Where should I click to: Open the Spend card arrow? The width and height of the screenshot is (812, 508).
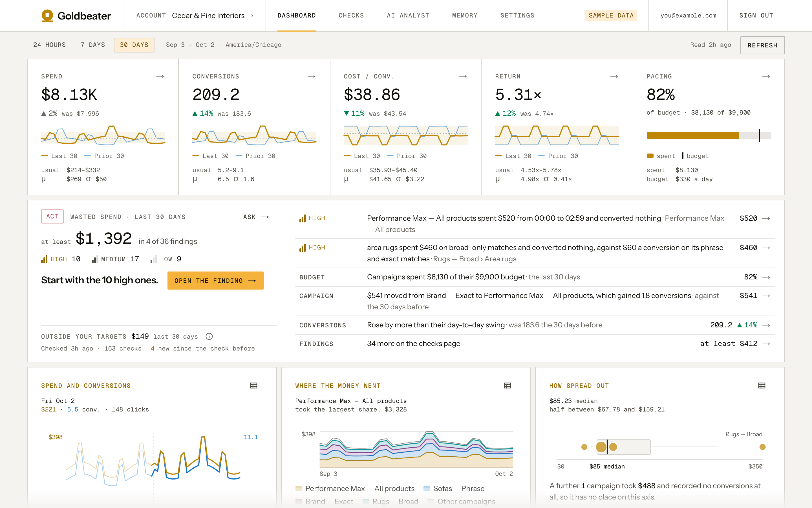[x=160, y=76]
